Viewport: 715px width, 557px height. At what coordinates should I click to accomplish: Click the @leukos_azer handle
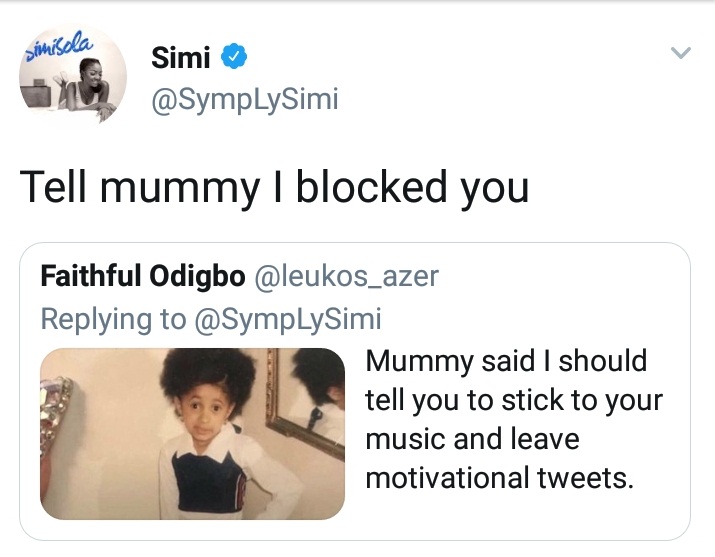click(348, 277)
